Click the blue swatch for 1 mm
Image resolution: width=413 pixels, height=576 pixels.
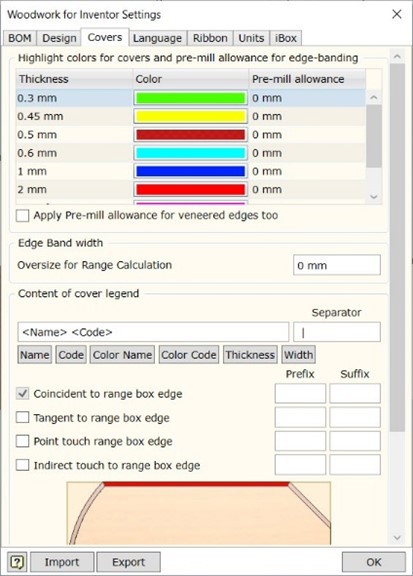tap(190, 171)
